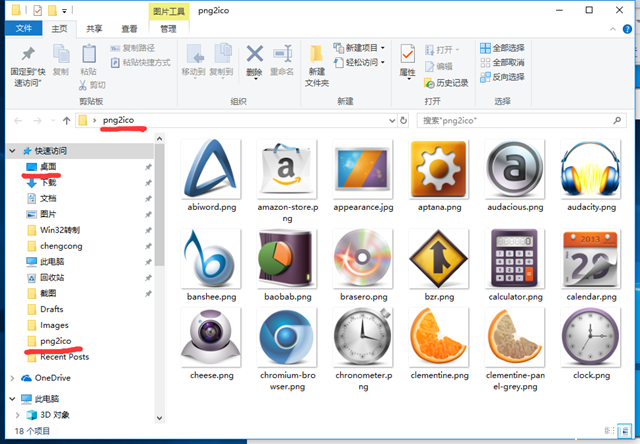This screenshot has height=444, width=640.
Task: Toggle the checkmark properties button in title bar
Action: pyautogui.click(x=37, y=11)
